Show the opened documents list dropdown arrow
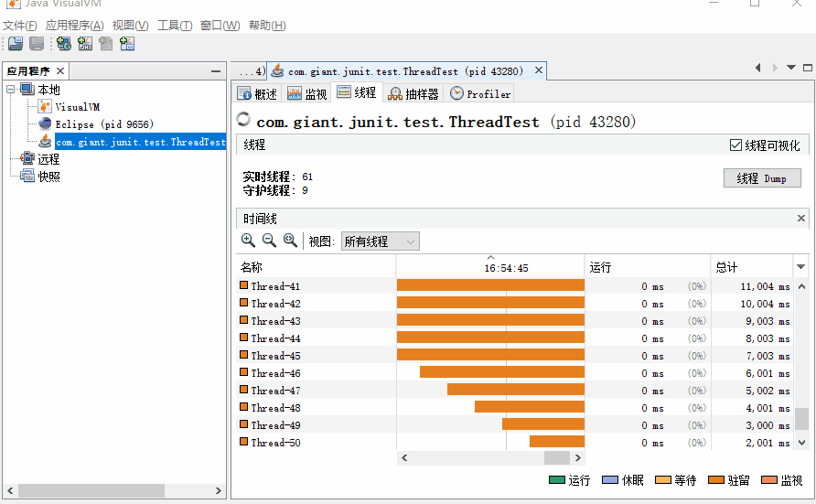The image size is (816, 504). [791, 68]
